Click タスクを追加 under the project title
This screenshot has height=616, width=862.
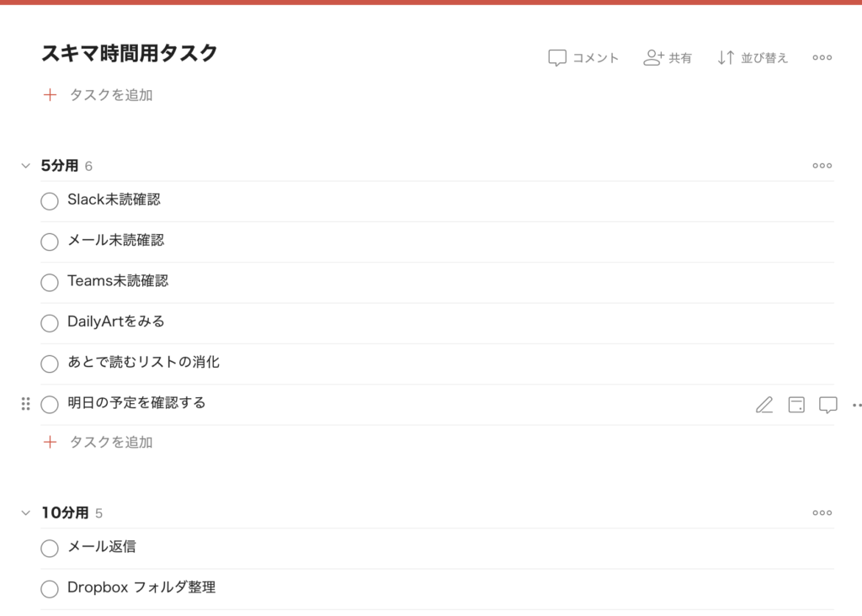(x=110, y=95)
